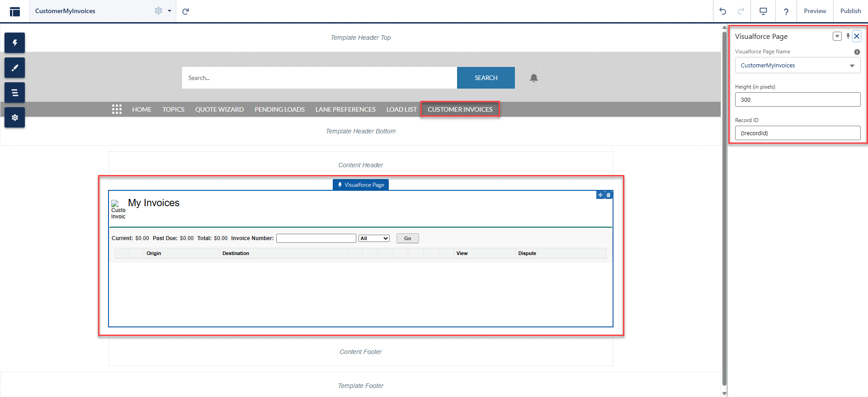Open the pages menu icon at top left

pyautogui.click(x=15, y=11)
